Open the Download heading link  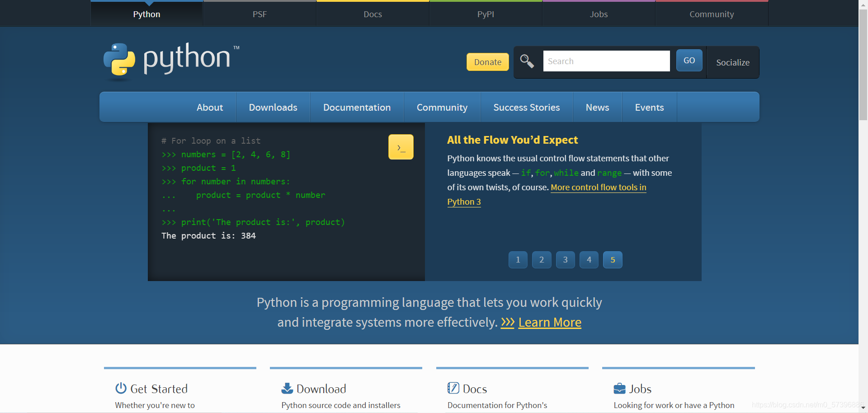(321, 389)
